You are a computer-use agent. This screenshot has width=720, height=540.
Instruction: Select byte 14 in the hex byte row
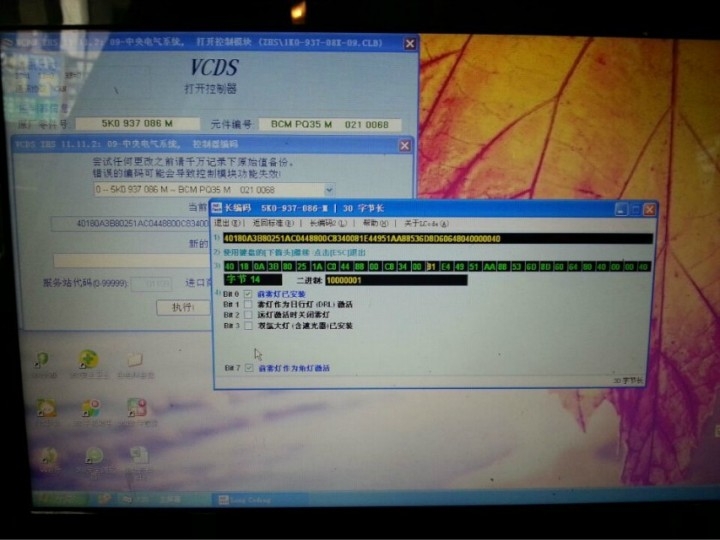click(x=431, y=267)
